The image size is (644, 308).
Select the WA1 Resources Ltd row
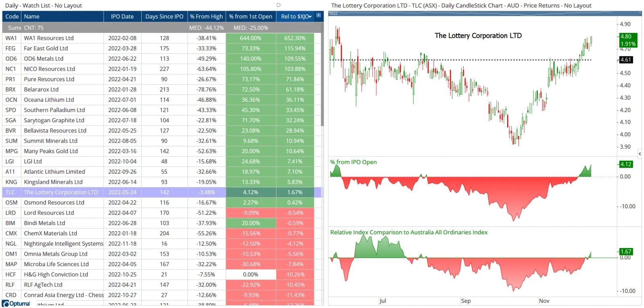[x=161, y=38]
